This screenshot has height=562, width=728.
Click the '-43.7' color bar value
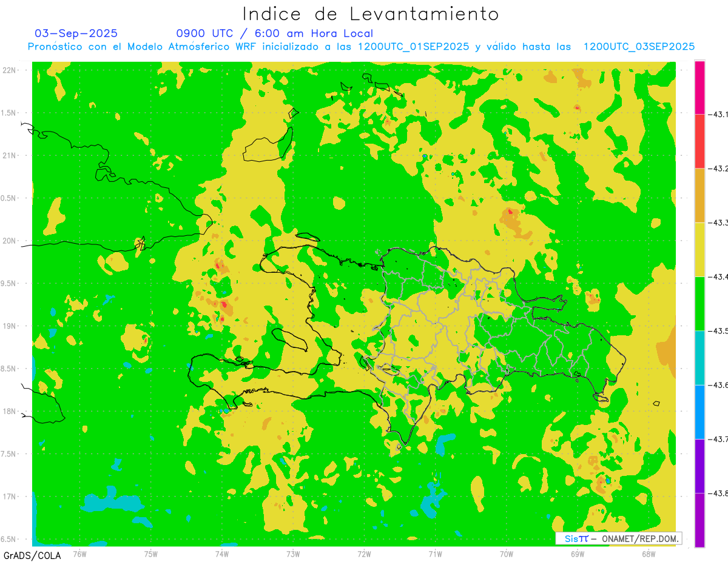coord(718,439)
